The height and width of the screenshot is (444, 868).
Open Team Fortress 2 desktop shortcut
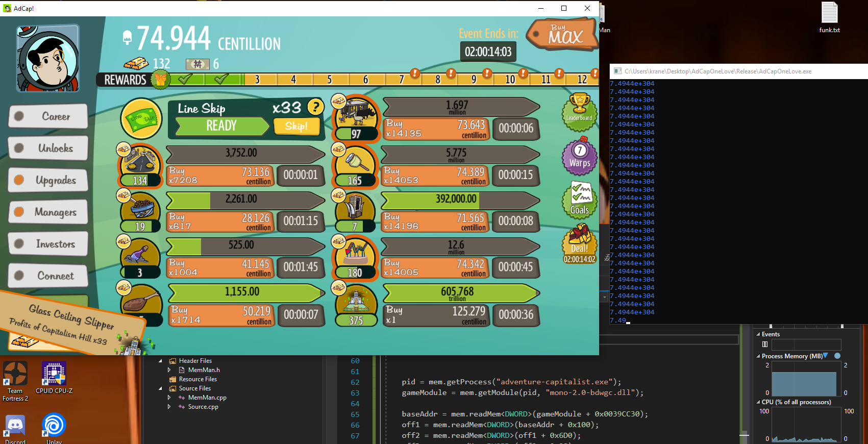click(x=15, y=381)
